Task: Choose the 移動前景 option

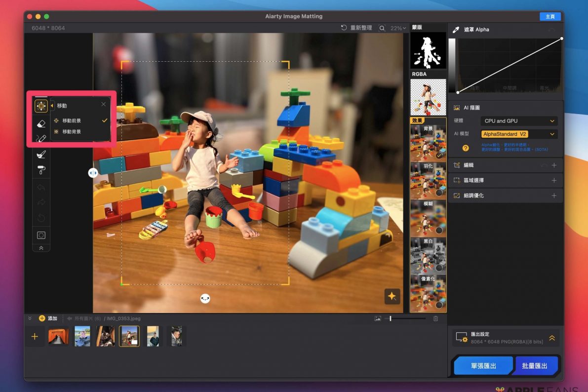Action: click(x=72, y=120)
